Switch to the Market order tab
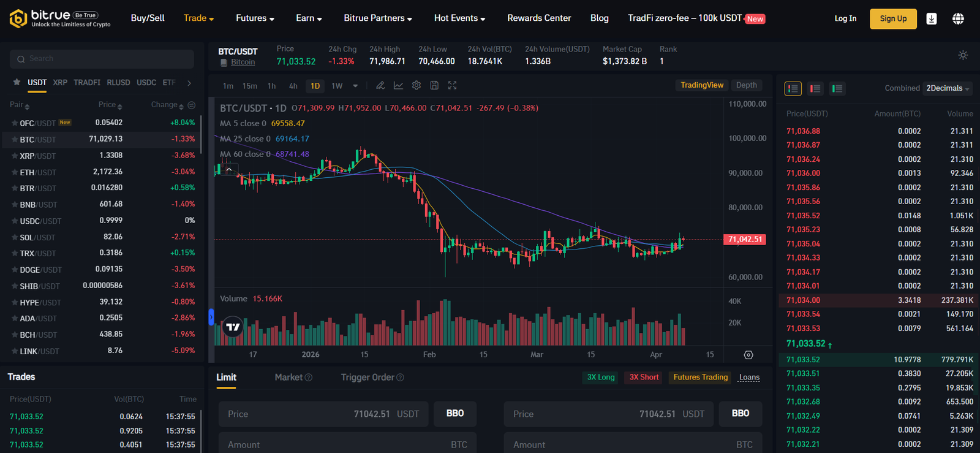Viewport: 980px width, 453px height. pos(288,378)
